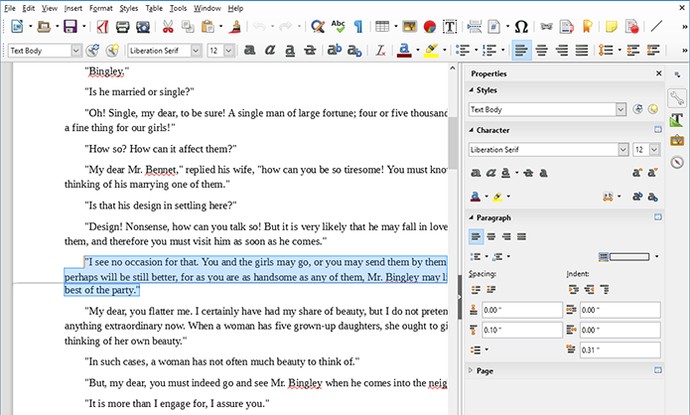Toggle Bold in formatting toolbar
Viewport: 690px width, 415px height.
pos(250,51)
